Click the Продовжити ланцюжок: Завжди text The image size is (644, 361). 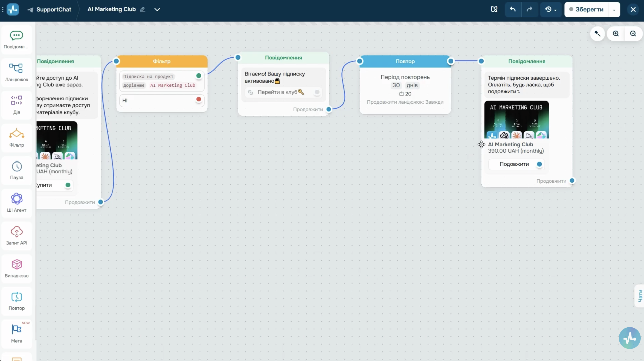click(x=405, y=102)
